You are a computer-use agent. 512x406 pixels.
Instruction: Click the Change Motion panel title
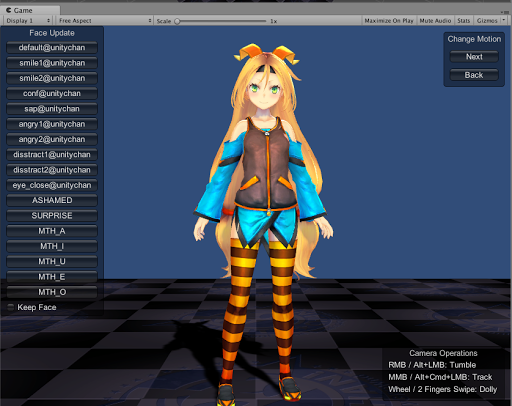[x=474, y=39]
